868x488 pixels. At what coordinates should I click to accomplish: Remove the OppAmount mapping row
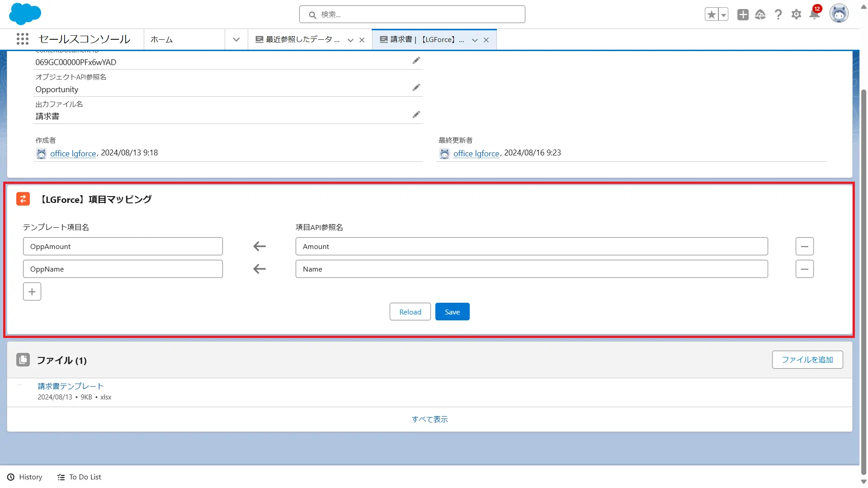804,246
